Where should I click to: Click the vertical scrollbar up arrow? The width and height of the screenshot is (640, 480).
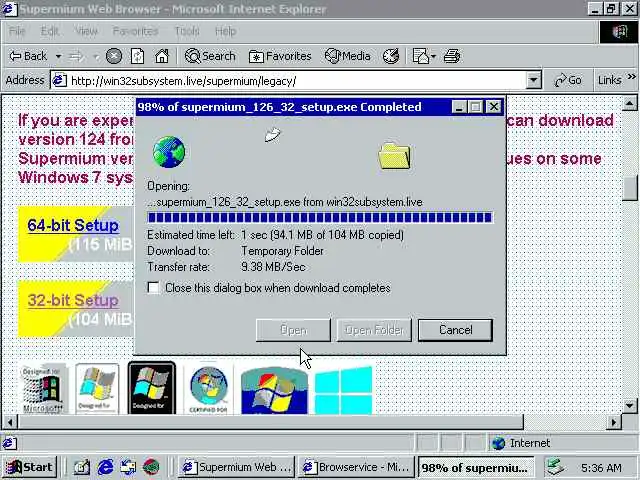click(629, 104)
